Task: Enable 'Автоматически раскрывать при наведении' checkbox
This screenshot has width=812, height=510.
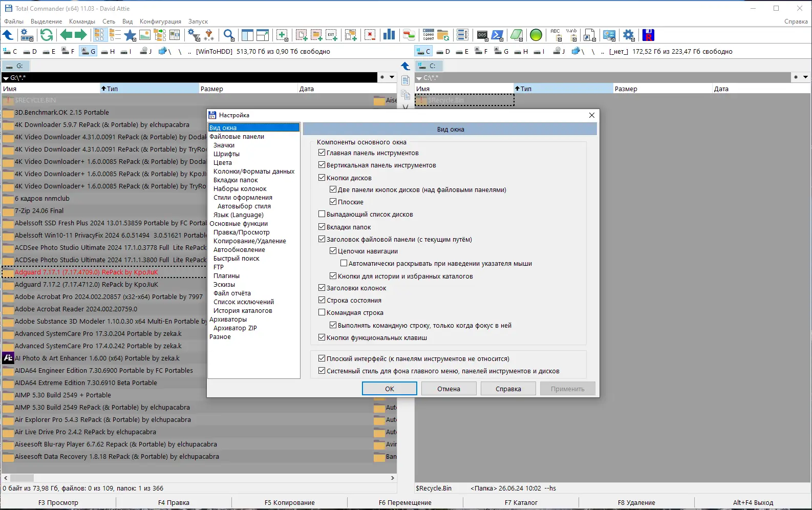Action: pos(344,263)
